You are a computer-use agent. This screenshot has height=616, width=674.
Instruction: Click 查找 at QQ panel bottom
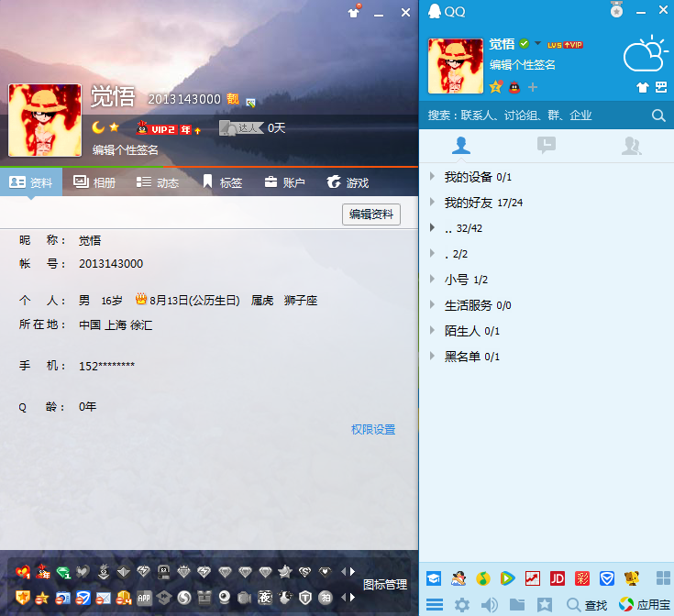[x=587, y=605]
